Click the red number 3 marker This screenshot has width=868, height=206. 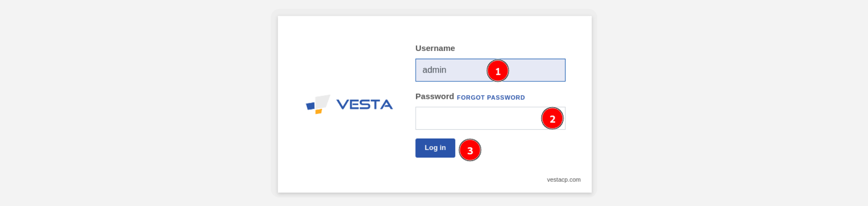point(470,150)
